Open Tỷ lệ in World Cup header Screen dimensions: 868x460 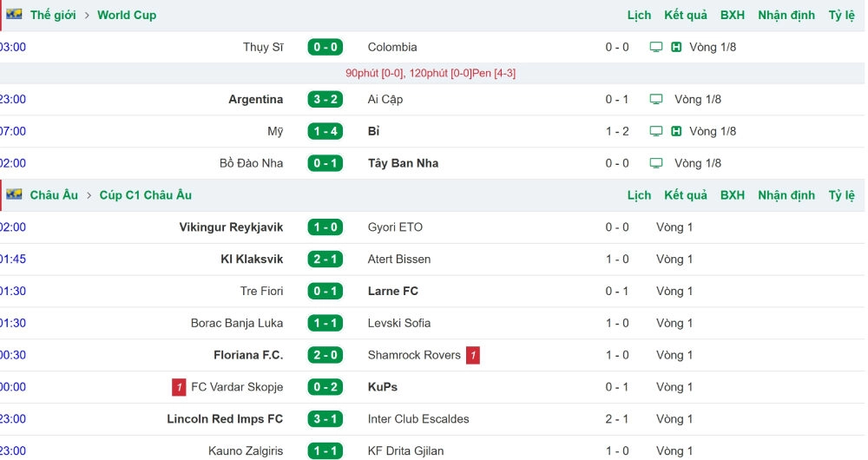[841, 15]
